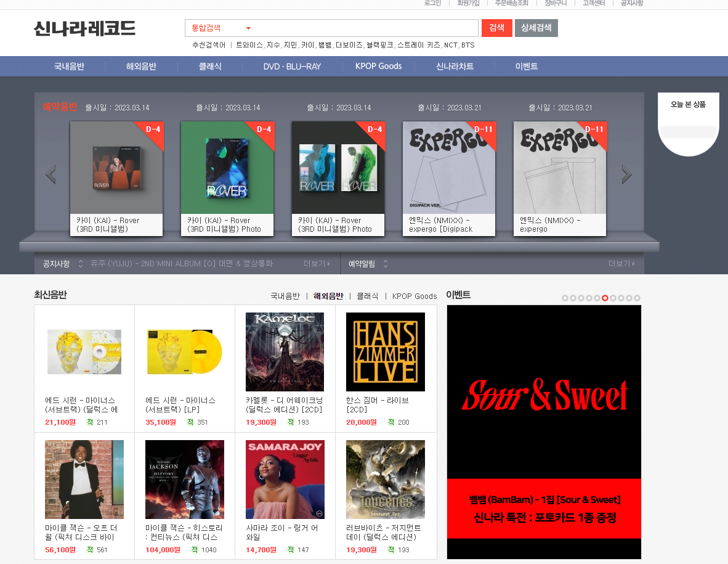Select the 국내음반 tab under 최신음반
This screenshot has height=564, width=728.
pos(285,296)
